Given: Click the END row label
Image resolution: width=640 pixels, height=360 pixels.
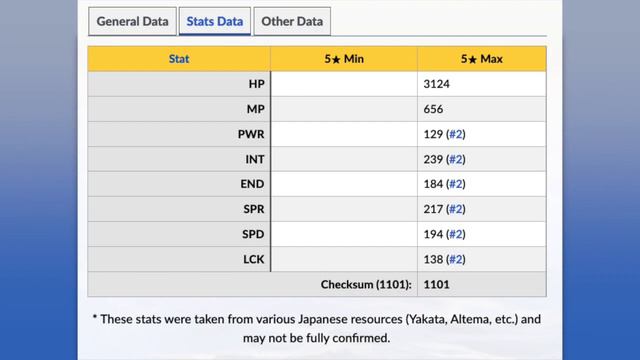Looking at the screenshot, I should [x=252, y=184].
